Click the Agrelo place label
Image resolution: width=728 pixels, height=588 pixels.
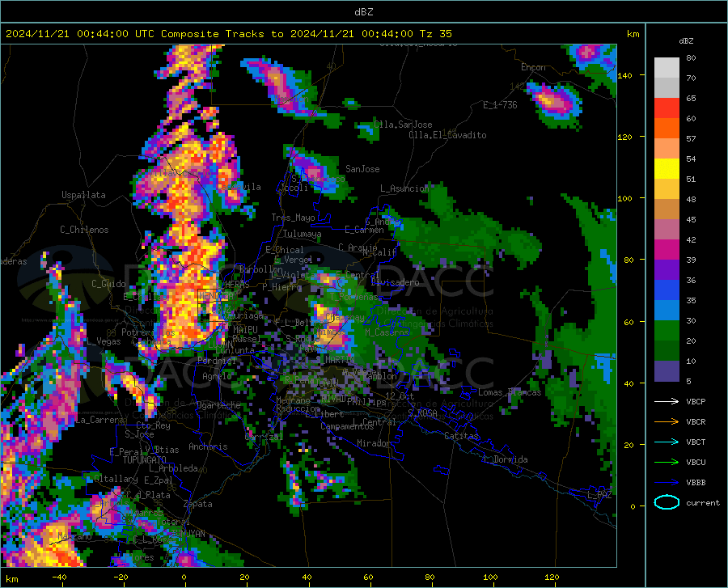pos(217,376)
